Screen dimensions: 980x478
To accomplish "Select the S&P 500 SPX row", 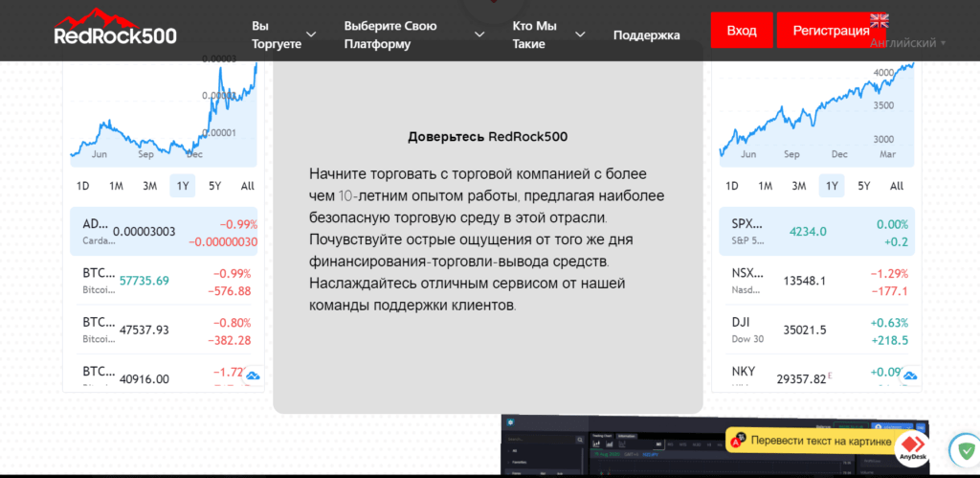I will (x=817, y=232).
